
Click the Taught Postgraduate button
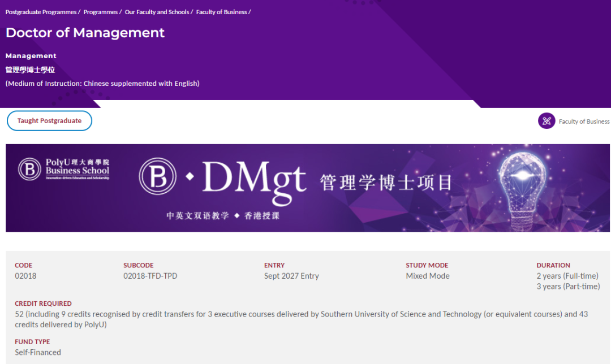(x=49, y=121)
